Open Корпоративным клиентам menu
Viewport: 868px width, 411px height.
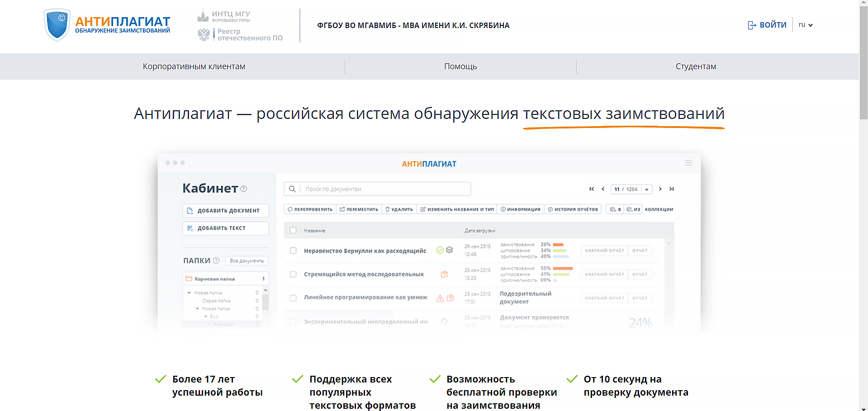click(194, 66)
